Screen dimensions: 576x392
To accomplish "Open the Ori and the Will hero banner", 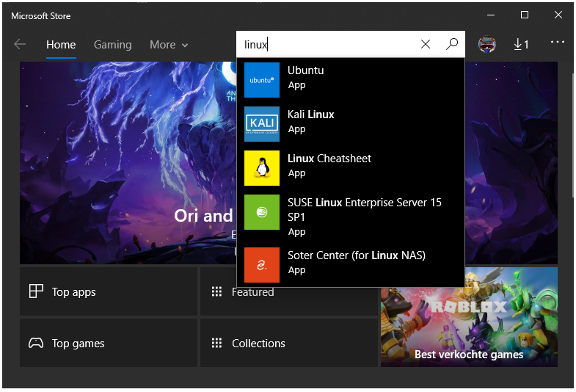I will pos(128,163).
